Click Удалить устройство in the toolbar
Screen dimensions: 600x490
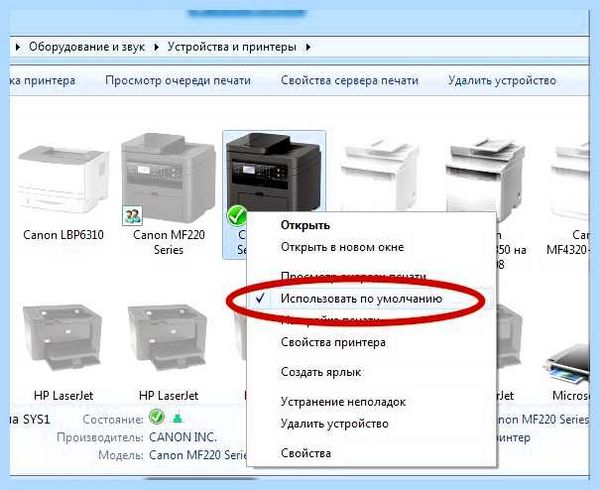pos(502,80)
